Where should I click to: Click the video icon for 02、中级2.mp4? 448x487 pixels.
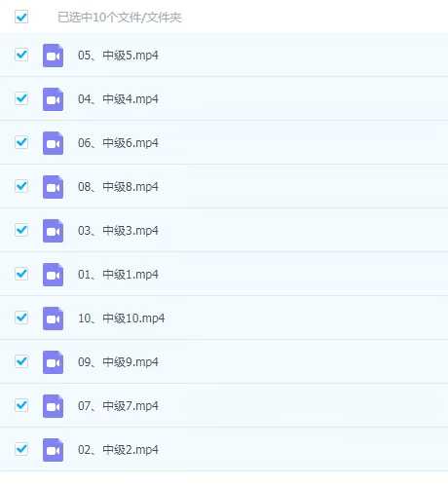[53, 450]
